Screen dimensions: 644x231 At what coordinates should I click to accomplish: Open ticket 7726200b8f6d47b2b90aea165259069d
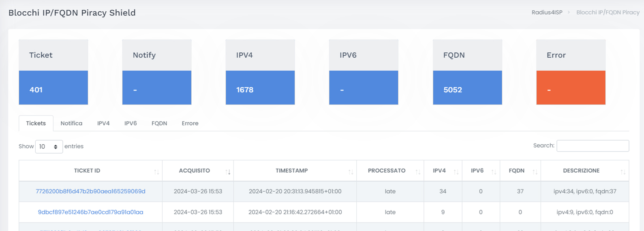[90, 191]
